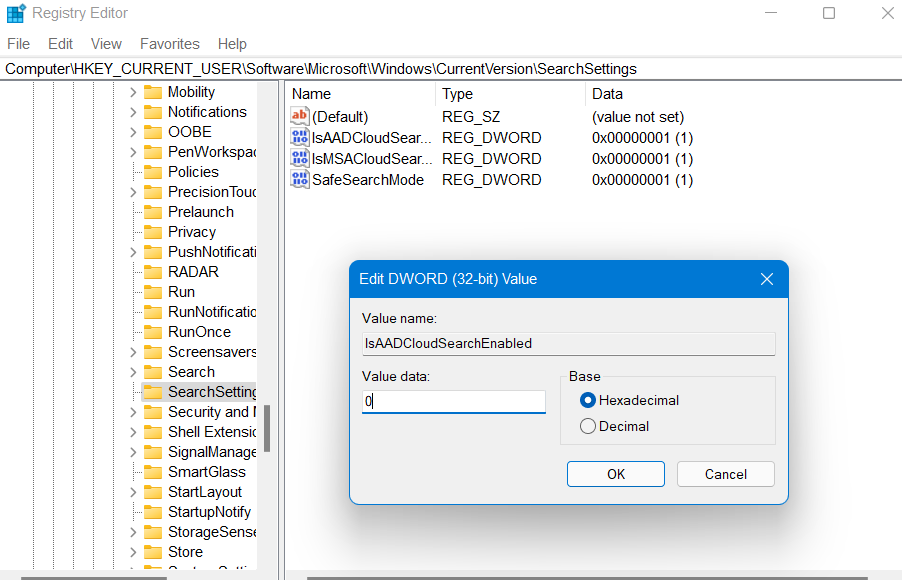Close the Edit DWORD dialog with X
Screen dimensions: 902x580
[766, 279]
